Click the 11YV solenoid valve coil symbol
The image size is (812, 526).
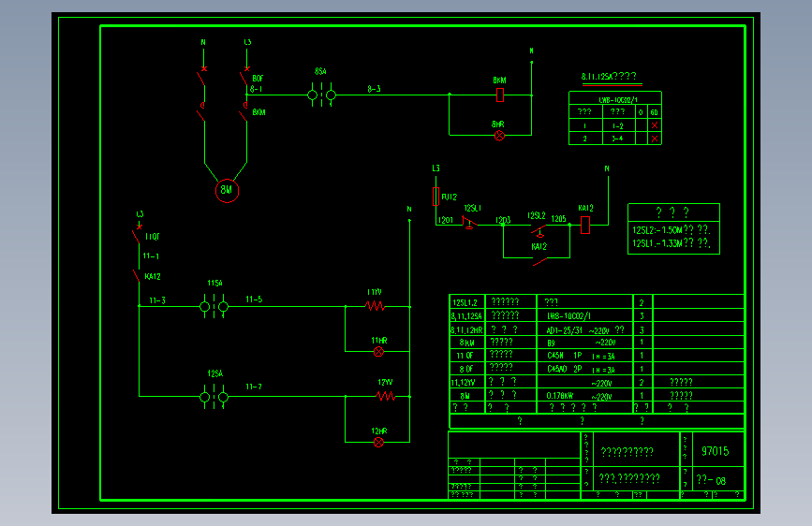coord(375,306)
